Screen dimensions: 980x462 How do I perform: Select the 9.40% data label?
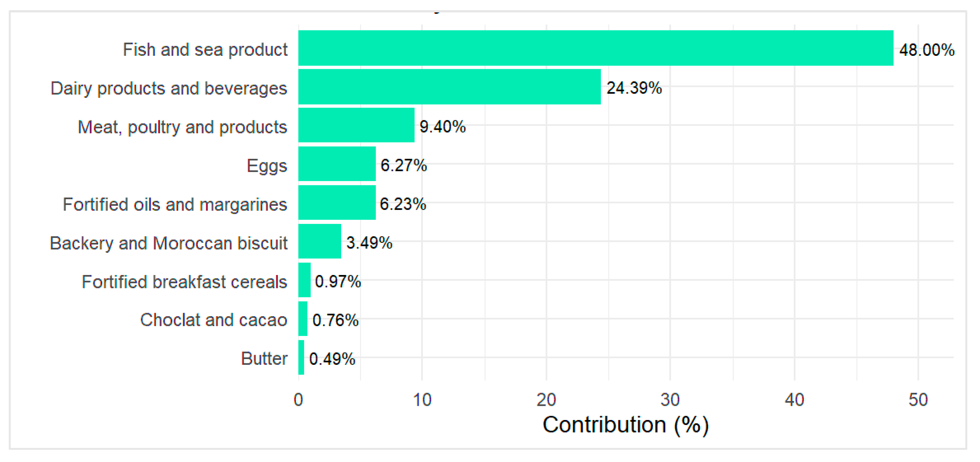[442, 127]
